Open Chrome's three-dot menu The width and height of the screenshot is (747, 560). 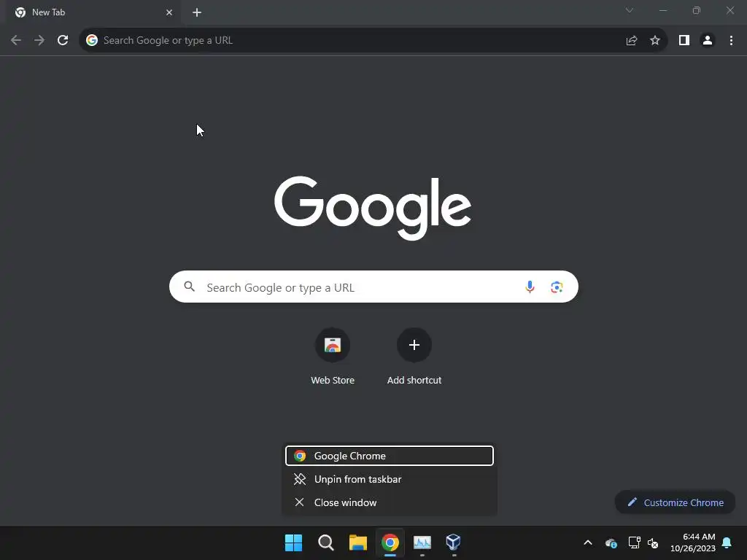click(x=731, y=41)
